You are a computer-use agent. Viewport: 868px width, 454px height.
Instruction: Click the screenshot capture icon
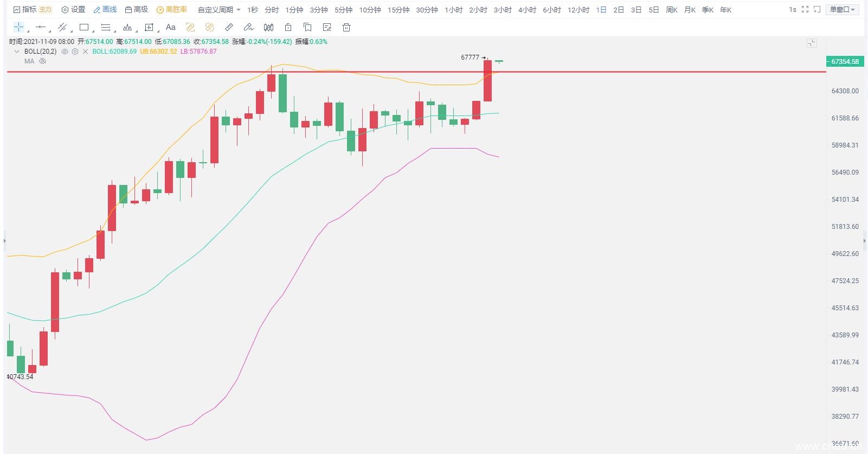click(817, 10)
